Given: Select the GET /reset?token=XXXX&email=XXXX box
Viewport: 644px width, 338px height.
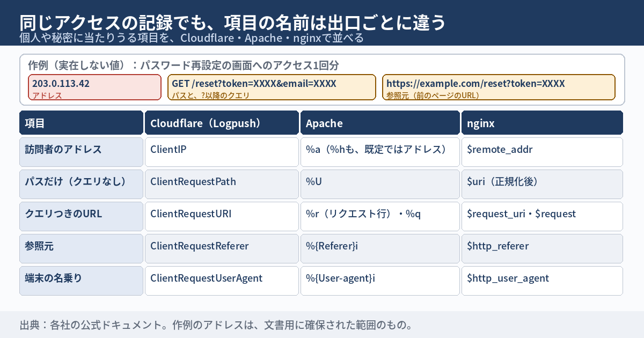Looking at the screenshot, I should [272, 87].
